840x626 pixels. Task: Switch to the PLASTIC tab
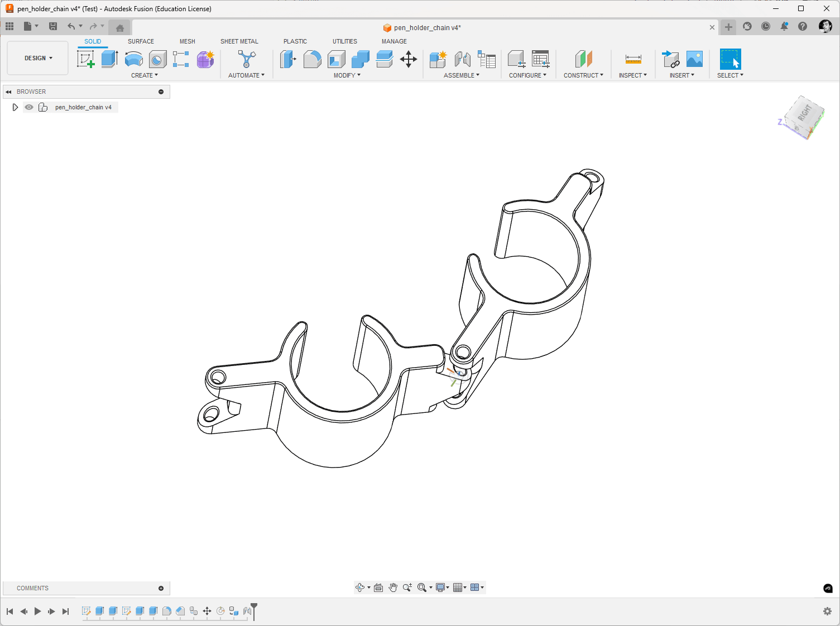[295, 41]
